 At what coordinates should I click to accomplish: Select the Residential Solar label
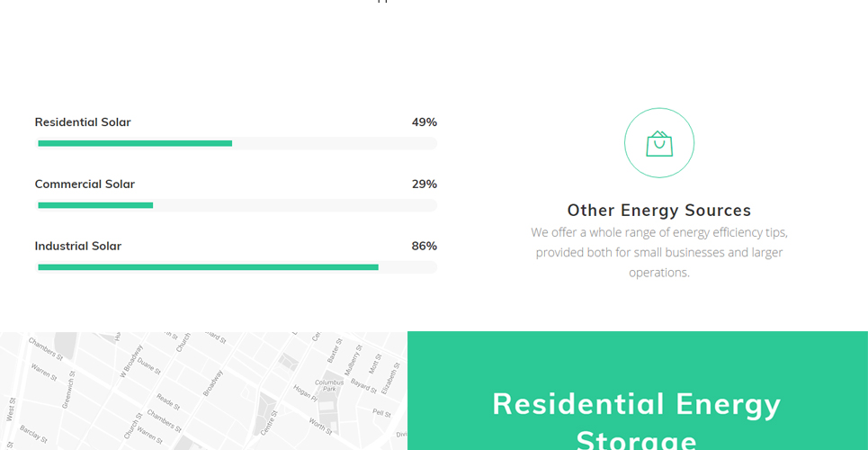(x=83, y=121)
